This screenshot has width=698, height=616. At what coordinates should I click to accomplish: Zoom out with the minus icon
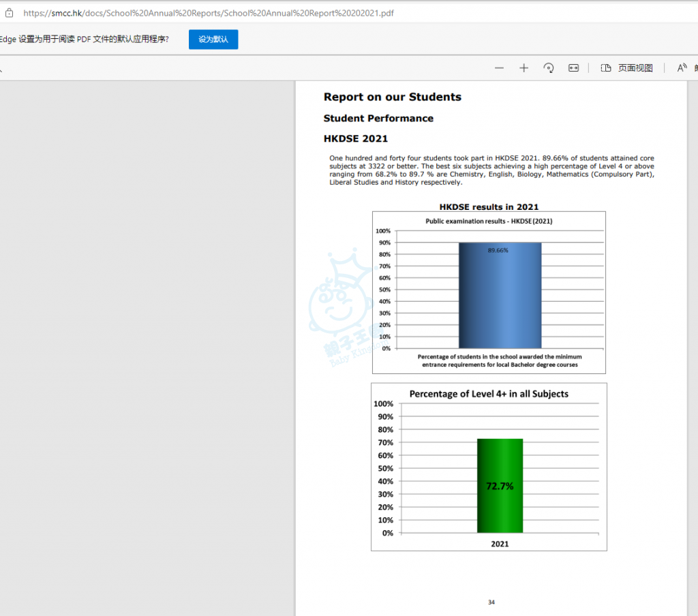coord(499,67)
